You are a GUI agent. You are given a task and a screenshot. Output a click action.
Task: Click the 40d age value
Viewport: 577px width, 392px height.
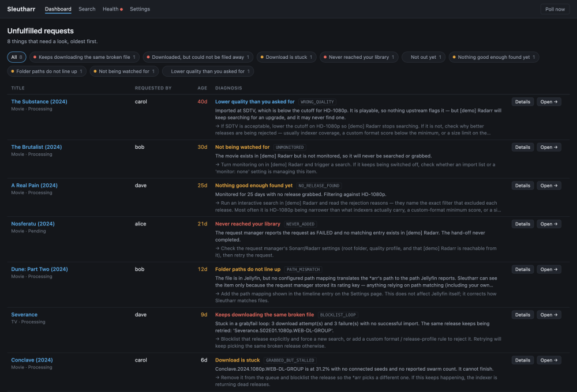click(203, 101)
